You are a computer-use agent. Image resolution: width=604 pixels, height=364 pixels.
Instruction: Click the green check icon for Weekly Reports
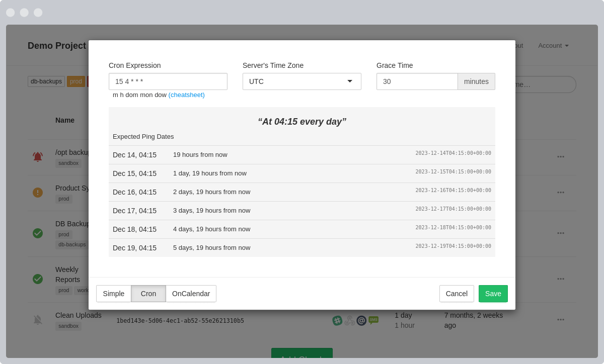[38, 279]
